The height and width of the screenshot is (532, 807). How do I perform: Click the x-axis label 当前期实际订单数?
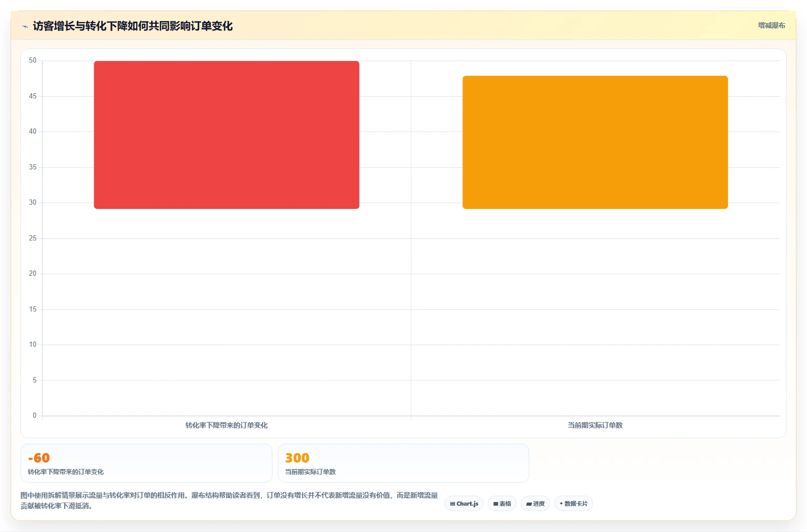[x=595, y=425]
